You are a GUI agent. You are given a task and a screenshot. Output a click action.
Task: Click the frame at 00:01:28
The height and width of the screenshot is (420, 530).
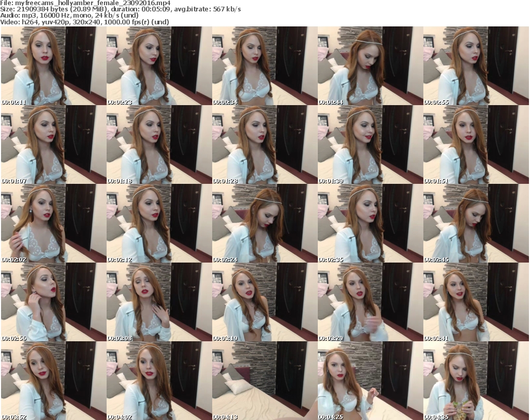click(264, 144)
